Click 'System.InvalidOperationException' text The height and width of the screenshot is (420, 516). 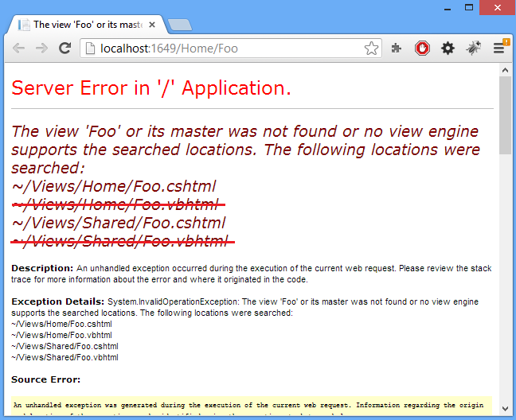point(174,301)
